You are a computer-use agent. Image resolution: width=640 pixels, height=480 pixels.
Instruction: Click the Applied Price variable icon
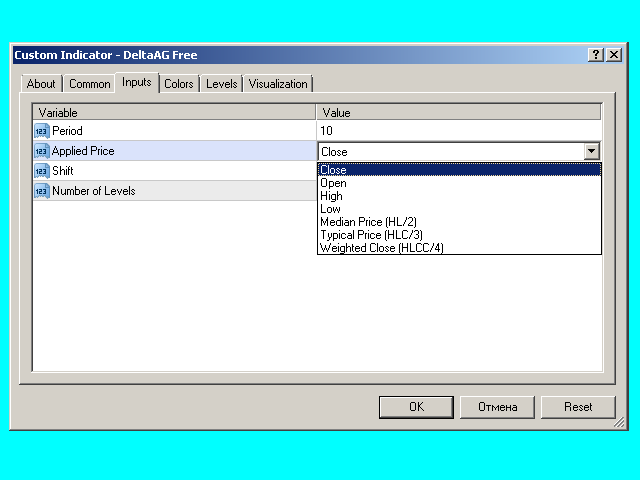coord(41,151)
